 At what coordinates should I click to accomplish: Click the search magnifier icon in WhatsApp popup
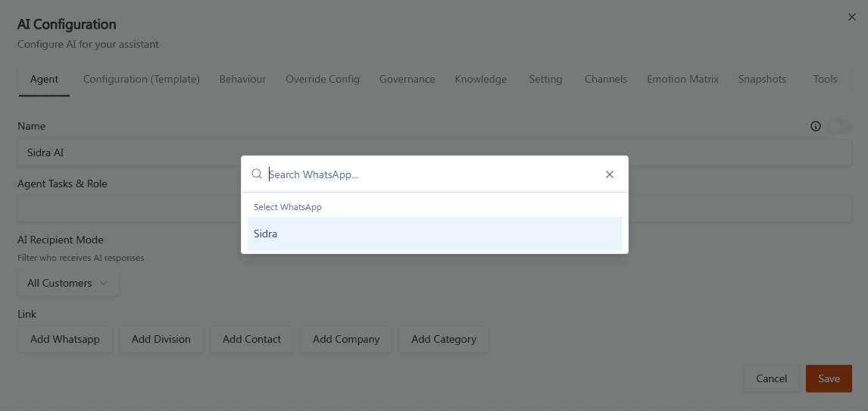point(257,174)
